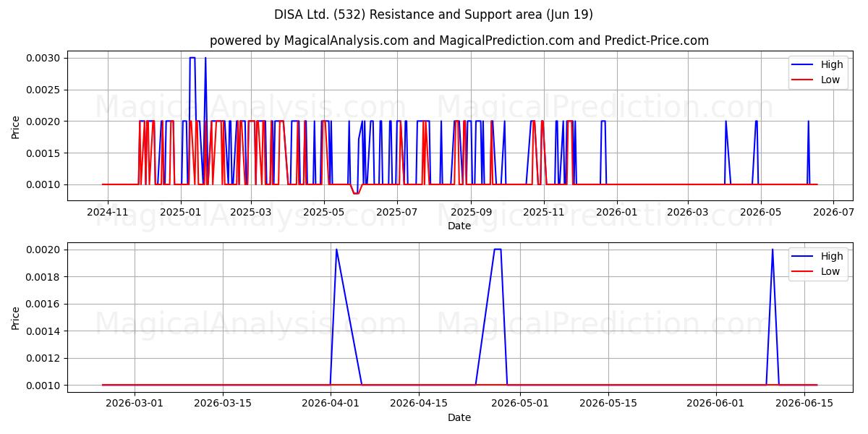Click the 2025-07 x-axis date label
868x434 pixels.
(397, 213)
